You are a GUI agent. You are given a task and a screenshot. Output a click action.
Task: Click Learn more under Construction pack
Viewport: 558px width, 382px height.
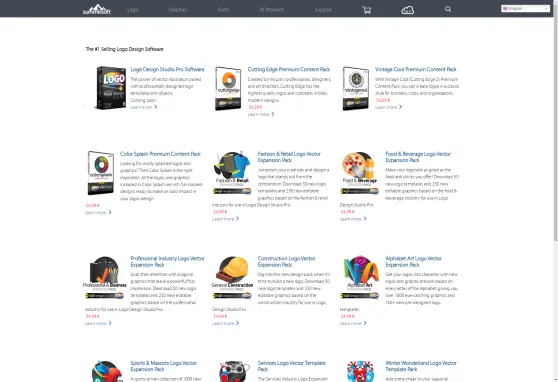226,323
